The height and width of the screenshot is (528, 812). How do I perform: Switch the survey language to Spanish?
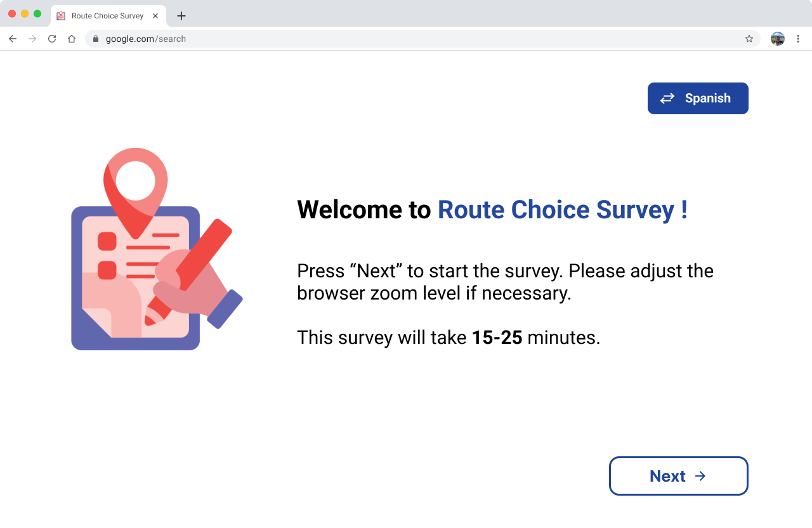pyautogui.click(x=707, y=98)
